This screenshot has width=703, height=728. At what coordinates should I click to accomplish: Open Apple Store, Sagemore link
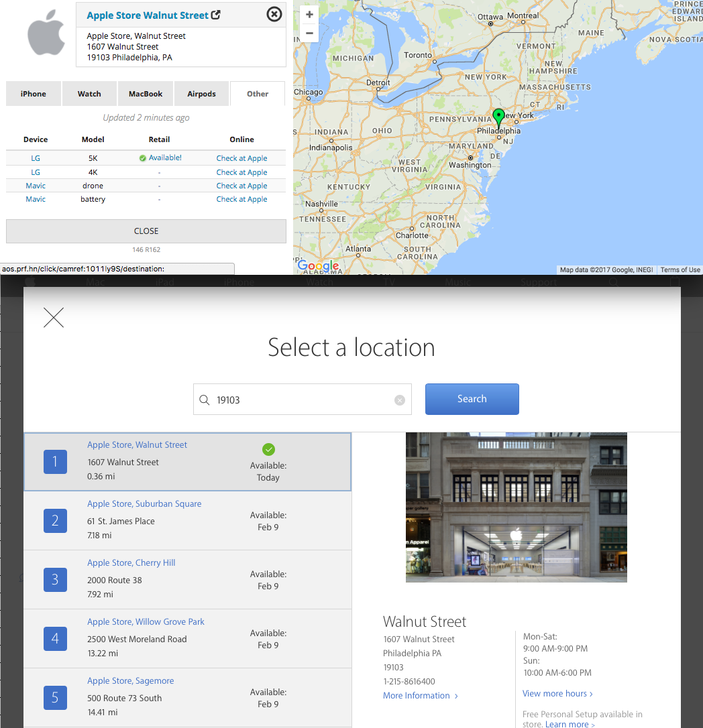point(131,680)
